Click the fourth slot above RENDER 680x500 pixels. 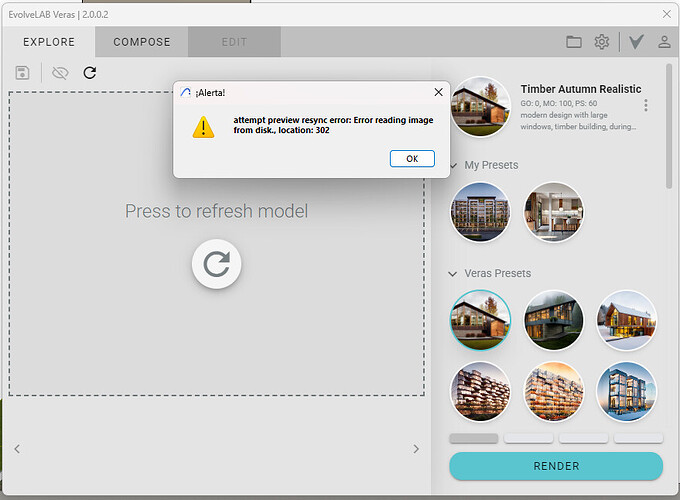point(638,438)
